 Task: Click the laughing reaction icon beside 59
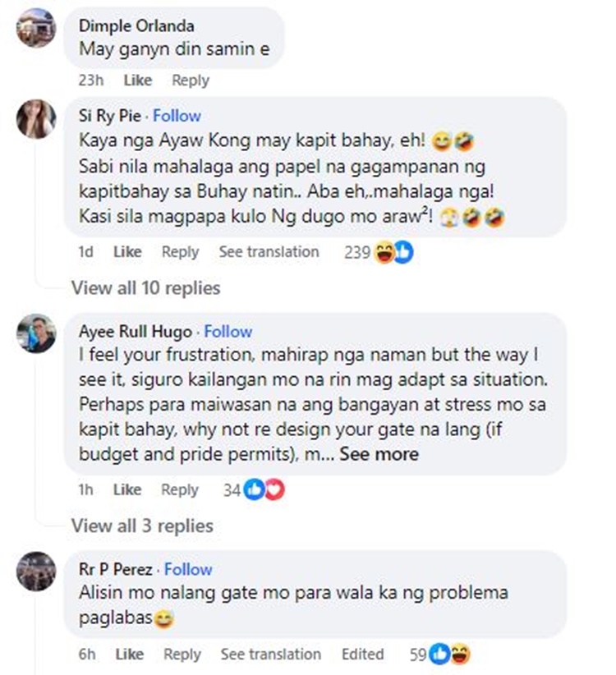click(460, 654)
